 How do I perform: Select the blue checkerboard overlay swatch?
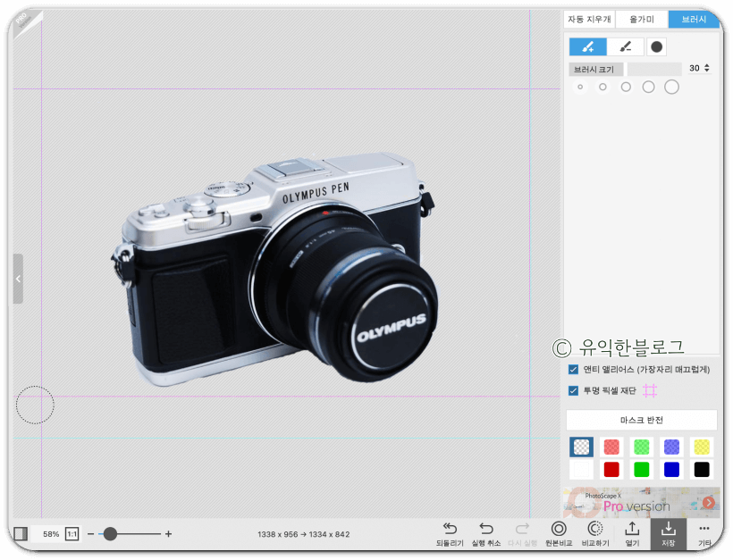671,447
